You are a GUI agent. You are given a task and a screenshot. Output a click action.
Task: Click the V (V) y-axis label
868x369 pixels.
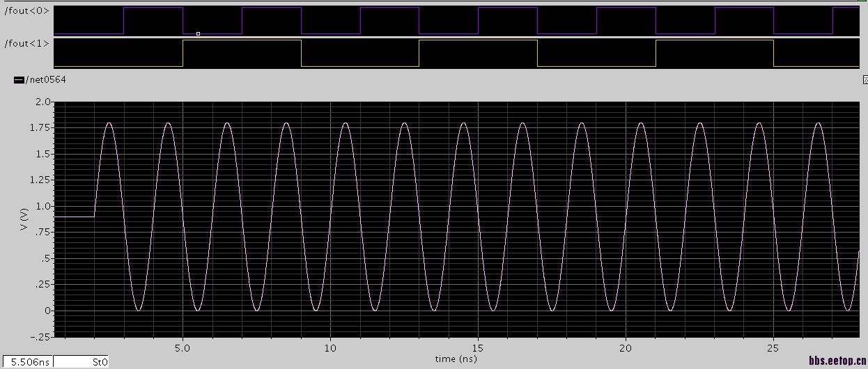(x=24, y=219)
